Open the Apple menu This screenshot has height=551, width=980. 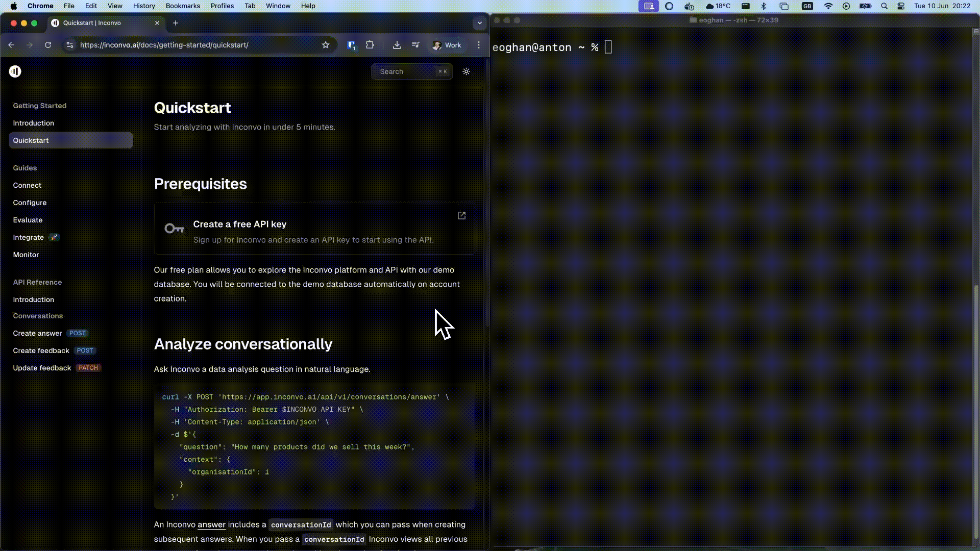tap(14, 6)
